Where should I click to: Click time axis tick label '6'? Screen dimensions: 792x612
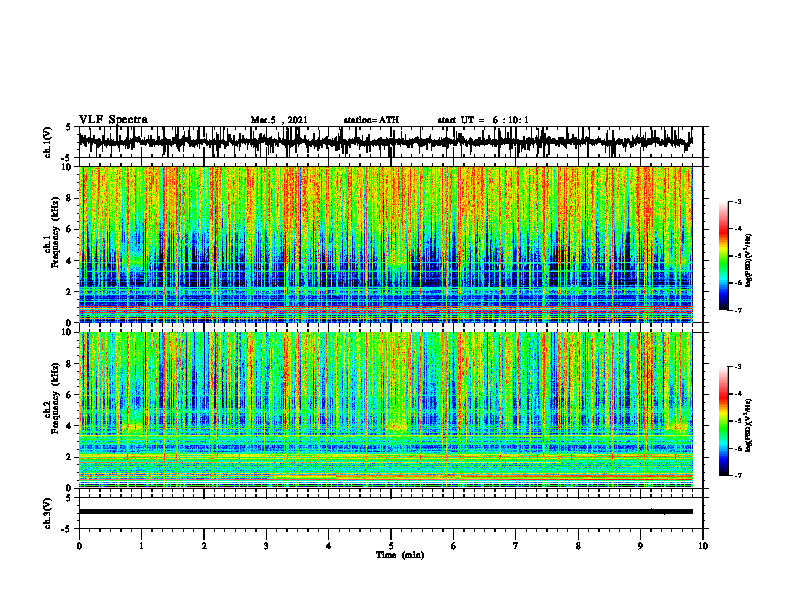tap(454, 546)
